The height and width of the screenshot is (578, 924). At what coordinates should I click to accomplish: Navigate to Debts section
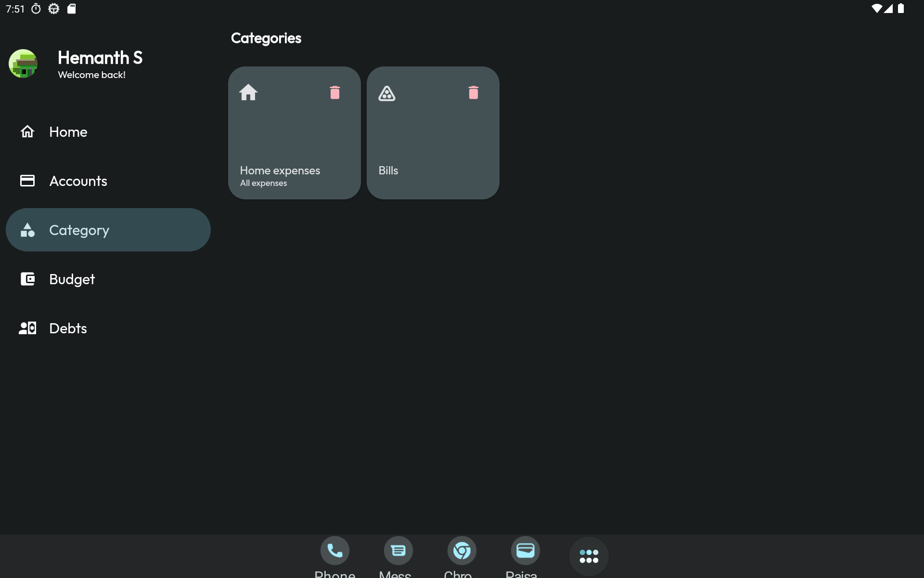68,328
